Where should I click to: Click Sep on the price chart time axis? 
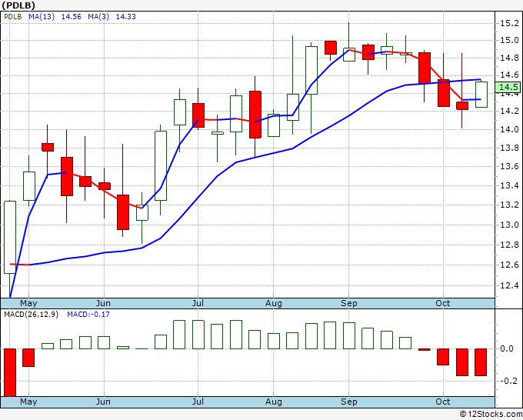[x=349, y=303]
